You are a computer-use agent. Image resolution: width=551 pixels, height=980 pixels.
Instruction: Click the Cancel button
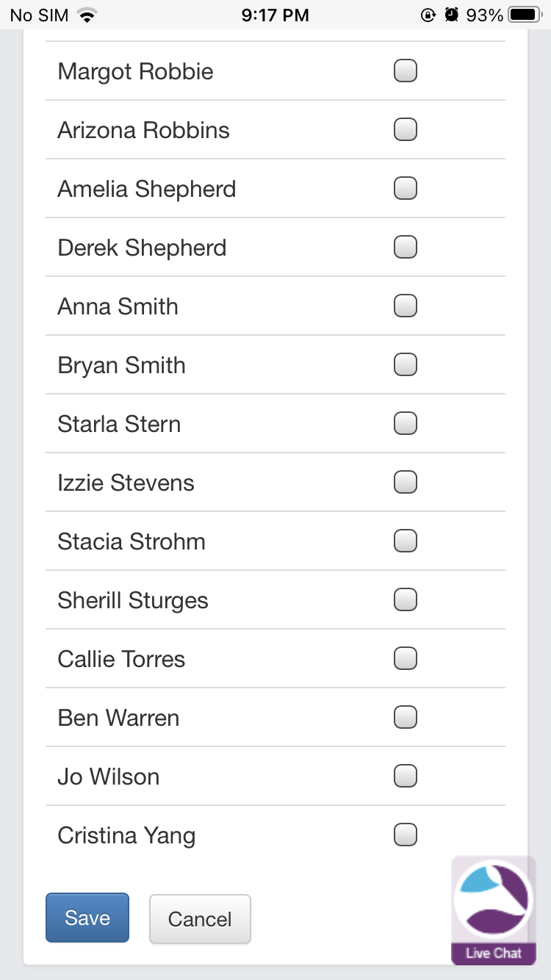pyautogui.click(x=200, y=918)
